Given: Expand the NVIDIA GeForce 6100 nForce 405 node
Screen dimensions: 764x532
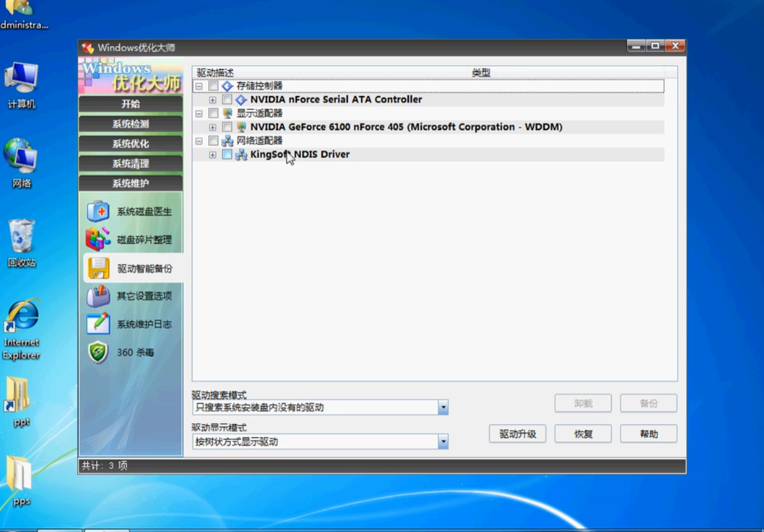Looking at the screenshot, I should click(213, 128).
